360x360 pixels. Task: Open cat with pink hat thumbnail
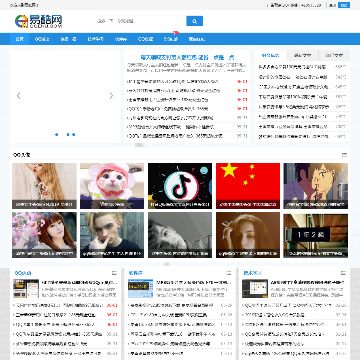coord(112,186)
